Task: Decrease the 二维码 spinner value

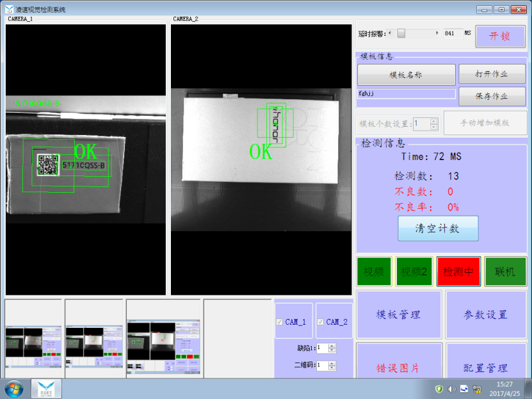Action: [x=332, y=368]
